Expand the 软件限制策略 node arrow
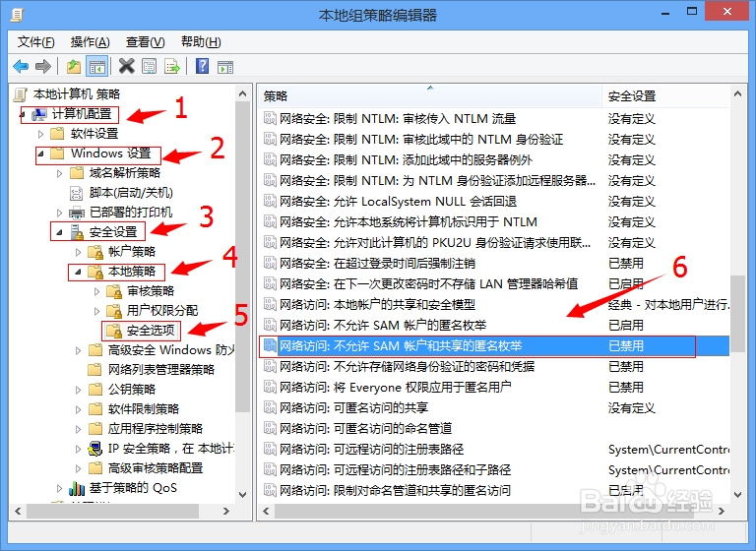756x551 pixels. pos(79,409)
